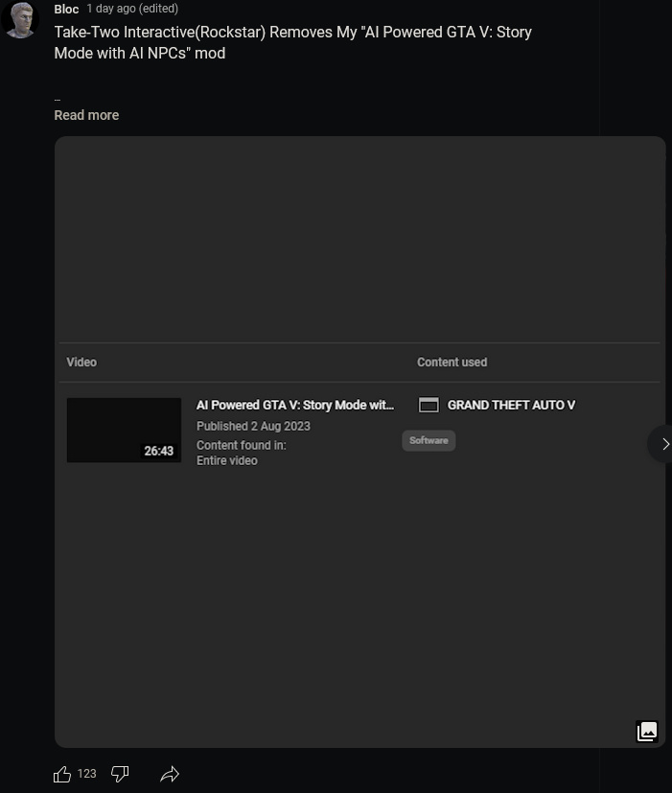Click the Entire video text
This screenshot has height=793, width=672.
227,460
